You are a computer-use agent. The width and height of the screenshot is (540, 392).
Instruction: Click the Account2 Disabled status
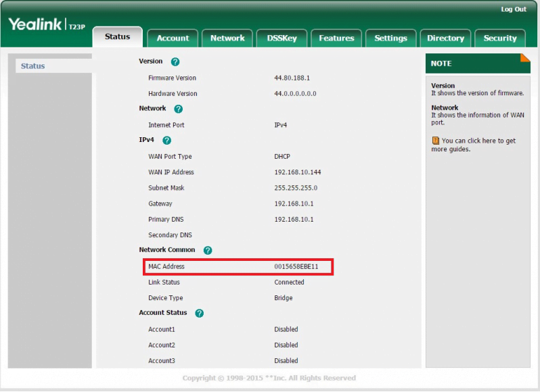tap(286, 345)
